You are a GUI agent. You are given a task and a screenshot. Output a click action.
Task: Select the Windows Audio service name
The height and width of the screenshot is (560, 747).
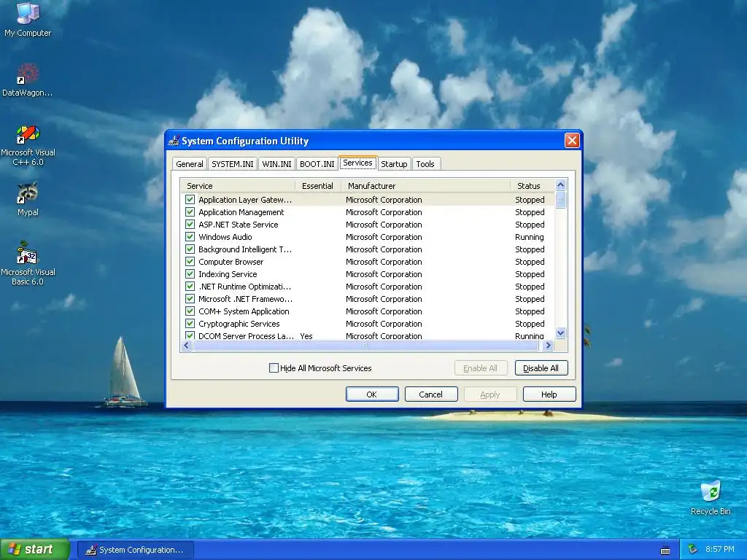coord(225,237)
